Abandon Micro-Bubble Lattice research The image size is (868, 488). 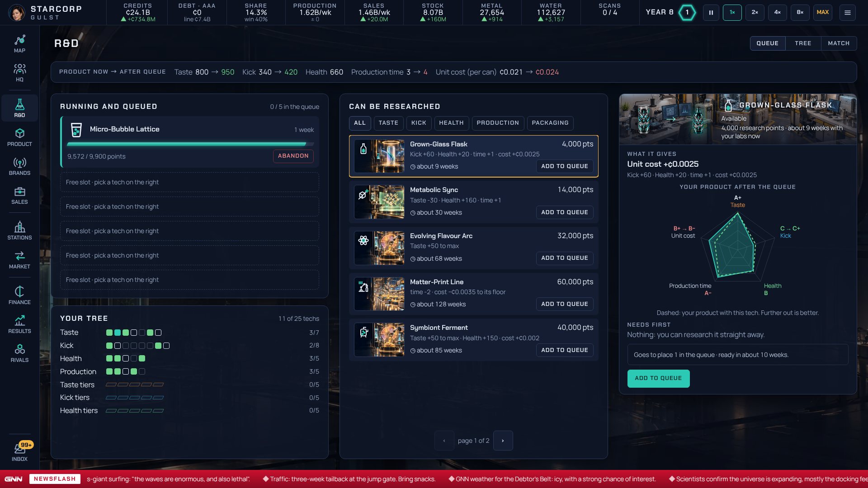(x=293, y=156)
